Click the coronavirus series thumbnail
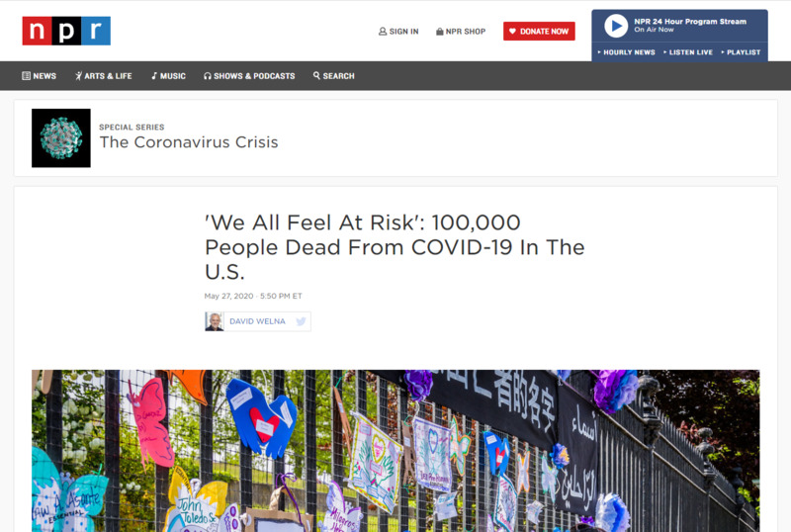Image resolution: width=791 pixels, height=532 pixels. [61, 137]
